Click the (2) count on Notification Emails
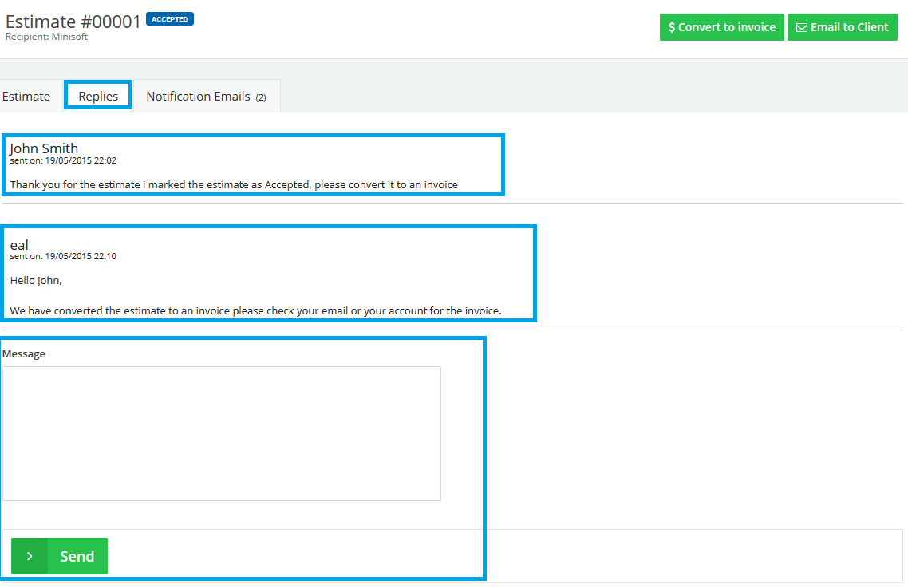 pyautogui.click(x=261, y=97)
